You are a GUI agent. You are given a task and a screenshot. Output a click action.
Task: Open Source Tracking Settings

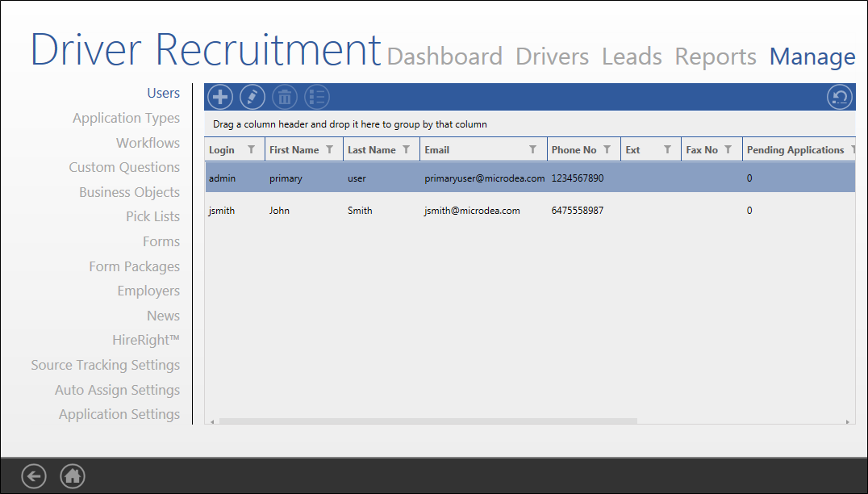[x=105, y=365]
